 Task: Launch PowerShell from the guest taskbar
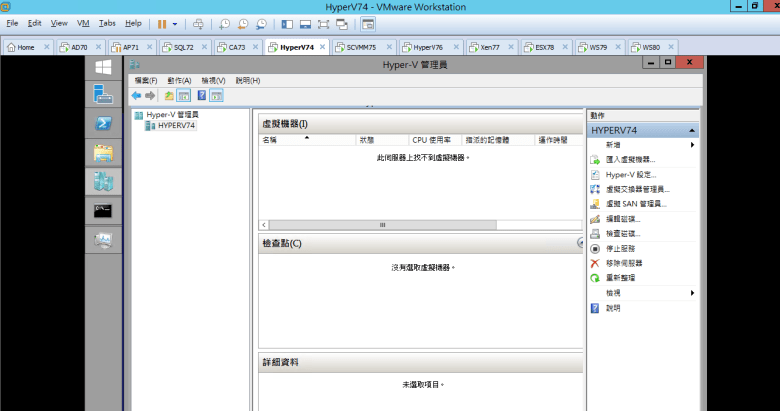tap(103, 123)
